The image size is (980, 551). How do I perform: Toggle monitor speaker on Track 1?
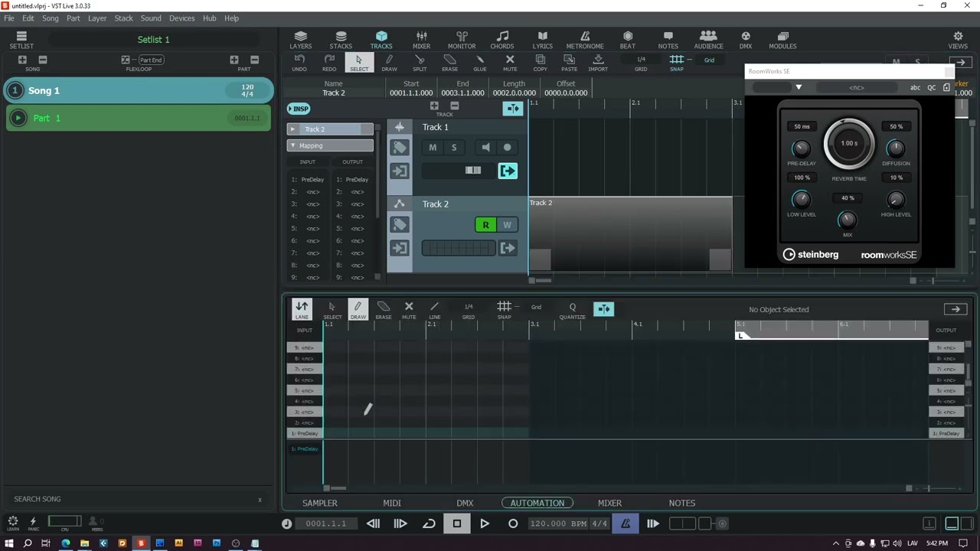point(485,148)
